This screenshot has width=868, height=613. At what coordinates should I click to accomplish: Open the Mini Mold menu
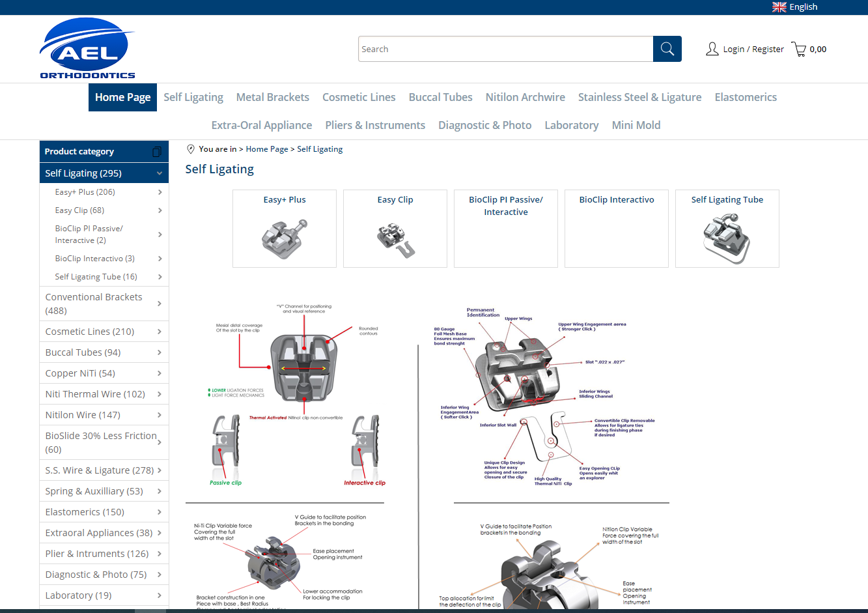[636, 125]
